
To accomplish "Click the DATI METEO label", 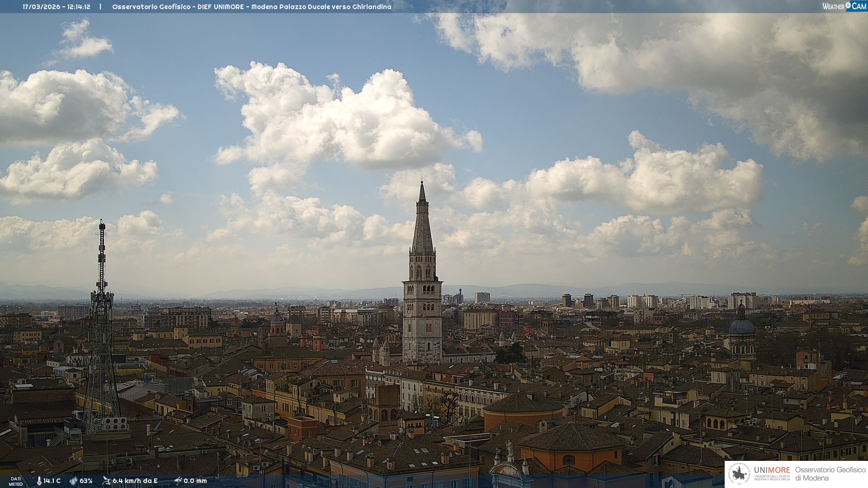I will [16, 481].
